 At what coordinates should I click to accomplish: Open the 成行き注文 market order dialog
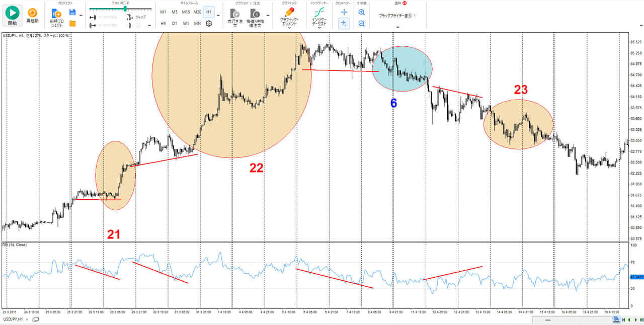235,17
